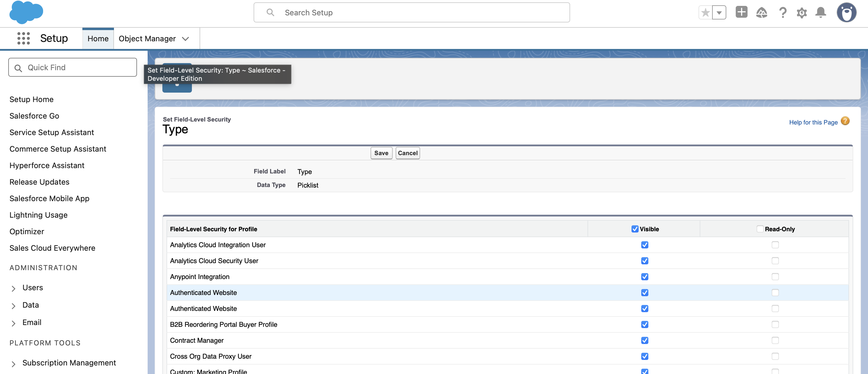Image resolution: width=868 pixels, height=374 pixels.
Task: Open the notifications bell
Action: (821, 12)
